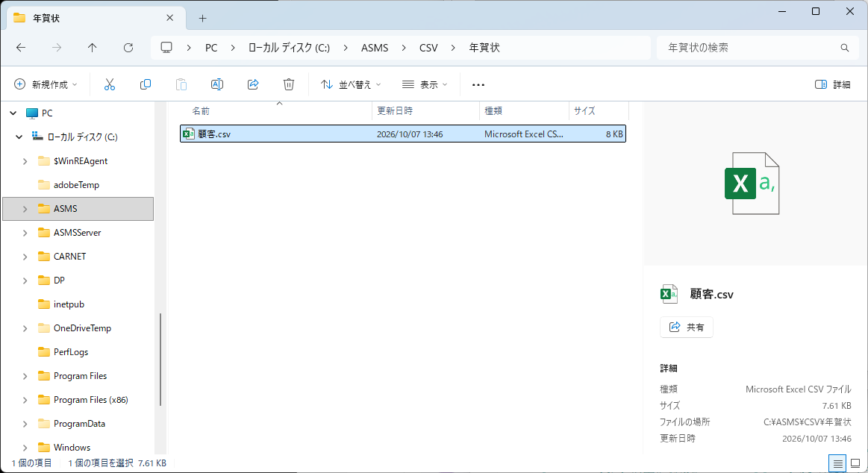The image size is (868, 473).
Task: Switch to large icons view icon
Action: pyautogui.click(x=855, y=463)
